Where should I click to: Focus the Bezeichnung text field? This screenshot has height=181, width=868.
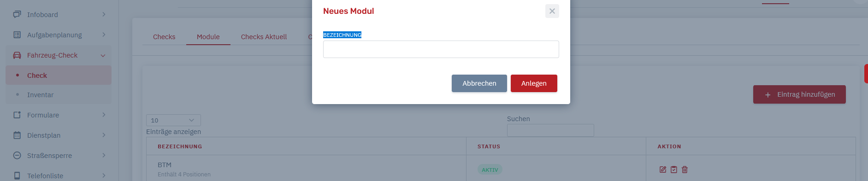click(x=441, y=49)
